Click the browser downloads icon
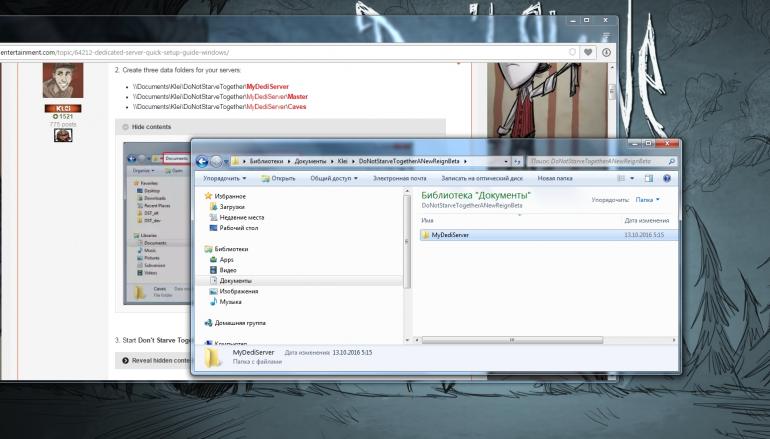This screenshot has height=439, width=770. point(606,52)
